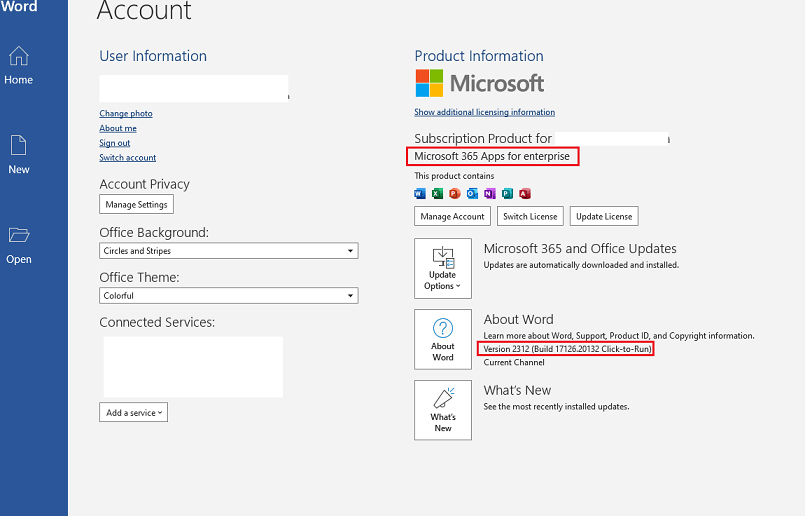This screenshot has width=805, height=516.
Task: Go to the Home section in sidebar
Action: (x=18, y=66)
